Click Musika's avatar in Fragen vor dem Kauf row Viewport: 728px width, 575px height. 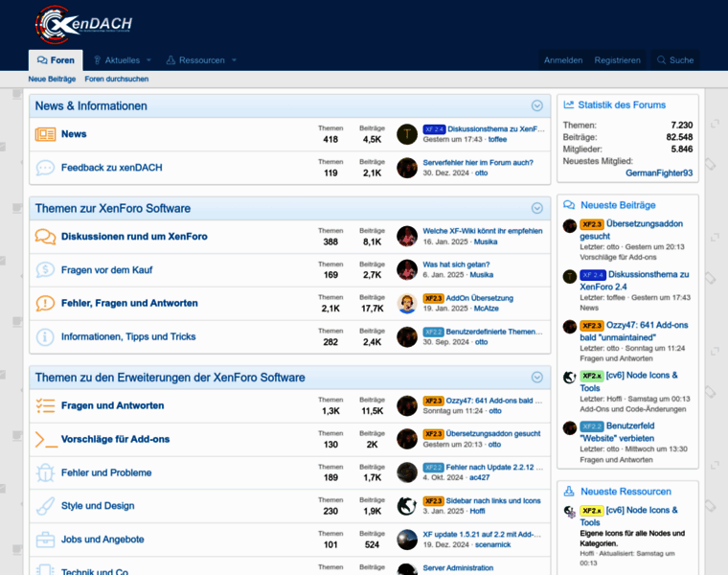407,270
